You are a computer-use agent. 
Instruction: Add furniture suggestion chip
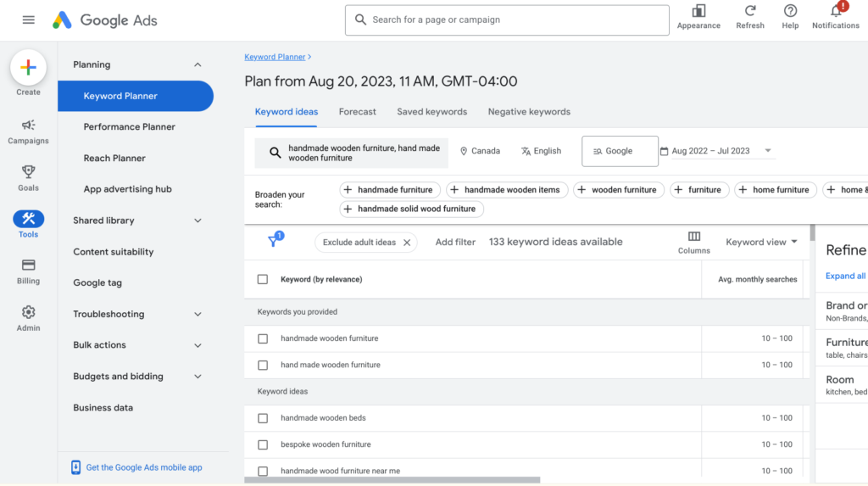pyautogui.click(x=699, y=190)
